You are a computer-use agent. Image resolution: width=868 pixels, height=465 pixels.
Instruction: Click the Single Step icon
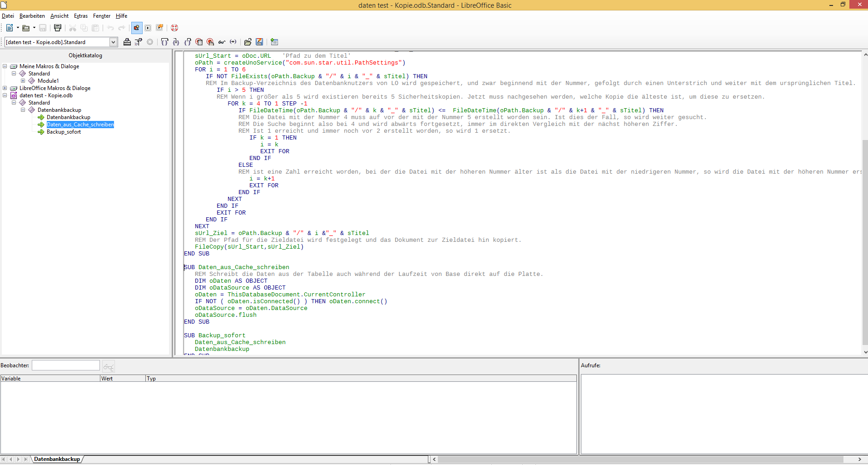[176, 42]
